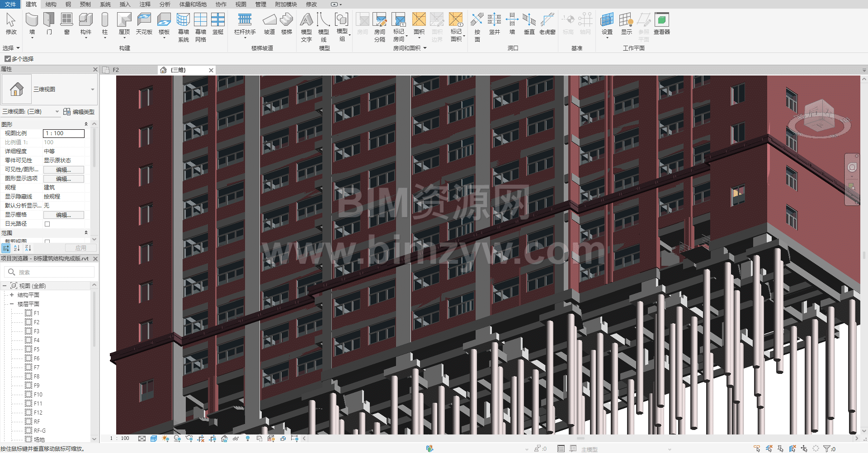Click 编辑... button for 可见性/图形

63,170
